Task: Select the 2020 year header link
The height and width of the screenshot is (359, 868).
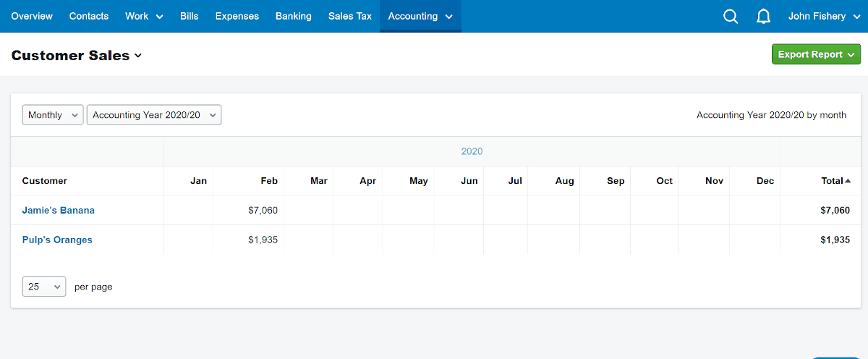Action: coord(472,151)
